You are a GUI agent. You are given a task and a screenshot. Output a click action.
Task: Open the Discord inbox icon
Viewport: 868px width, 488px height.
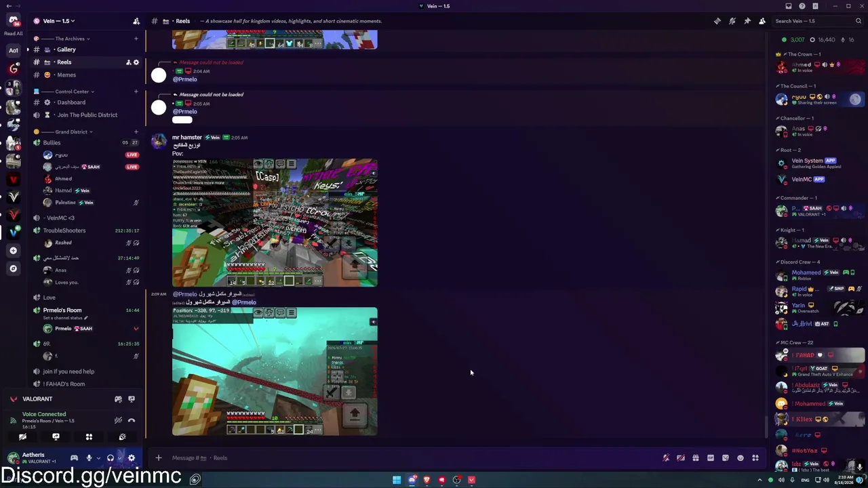(x=789, y=6)
